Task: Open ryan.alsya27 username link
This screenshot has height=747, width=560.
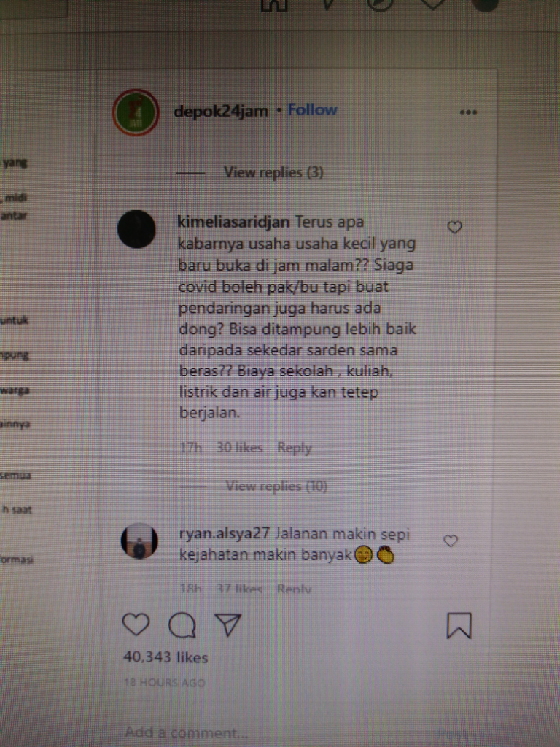Action: pyautogui.click(x=225, y=533)
